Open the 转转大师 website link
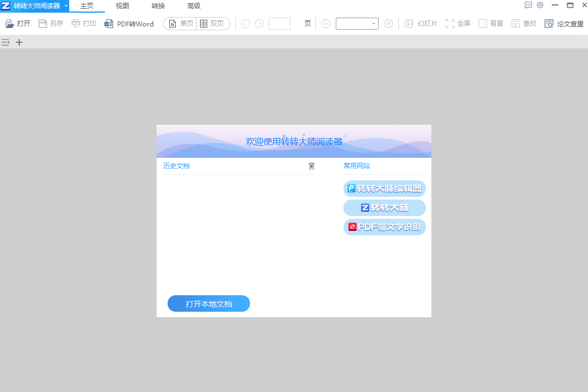 [x=384, y=207]
